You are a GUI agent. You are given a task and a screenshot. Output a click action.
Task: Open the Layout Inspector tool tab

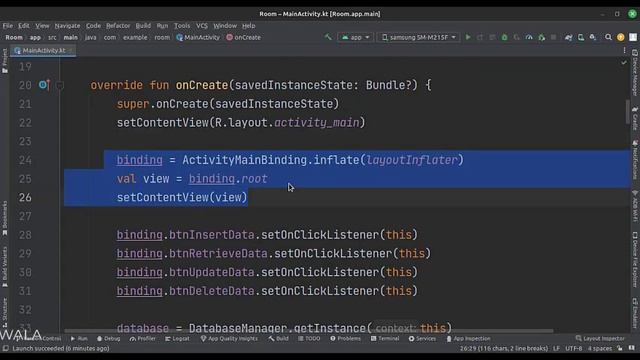click(x=600, y=338)
